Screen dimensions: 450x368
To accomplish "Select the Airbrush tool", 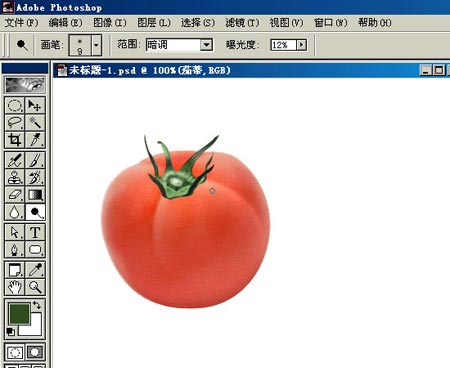I will [14, 160].
